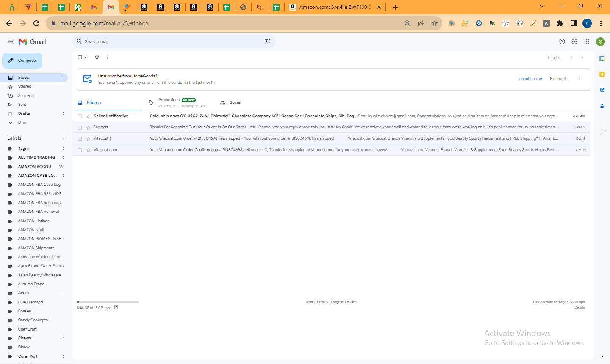This screenshot has height=364, width=610.
Task: Open Google Tasks in the side panel
Action: pyautogui.click(x=602, y=90)
